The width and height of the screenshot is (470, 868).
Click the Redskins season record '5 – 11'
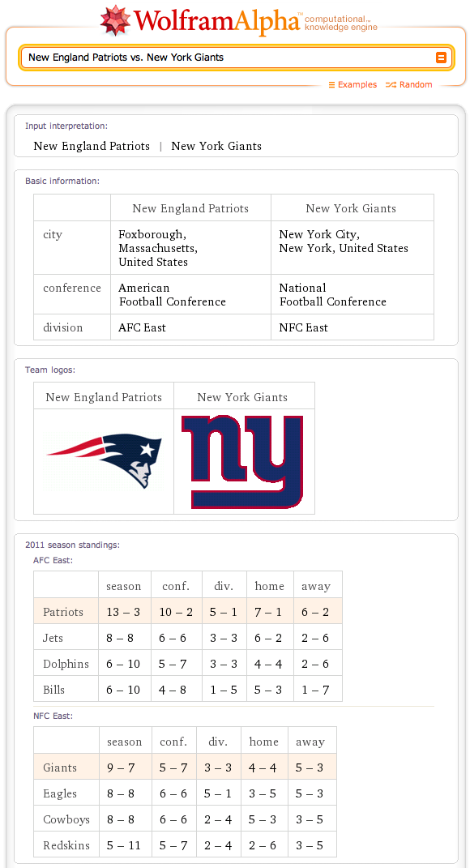tap(123, 846)
